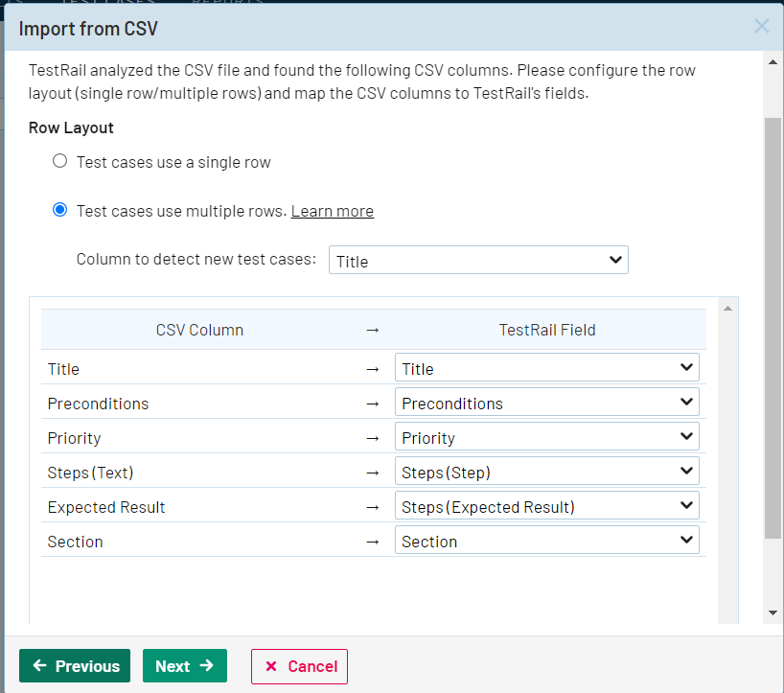Expand the Priority field mapping dropdown

(x=546, y=437)
